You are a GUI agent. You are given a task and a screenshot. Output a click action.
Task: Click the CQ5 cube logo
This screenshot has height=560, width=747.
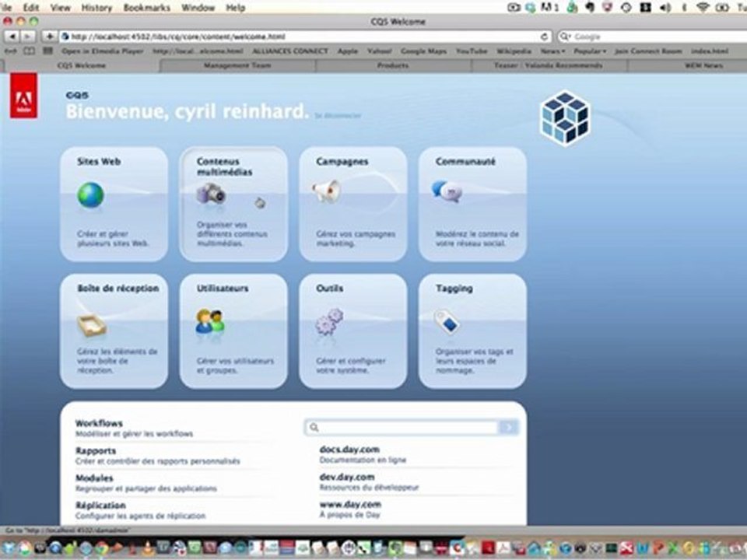coord(565,117)
